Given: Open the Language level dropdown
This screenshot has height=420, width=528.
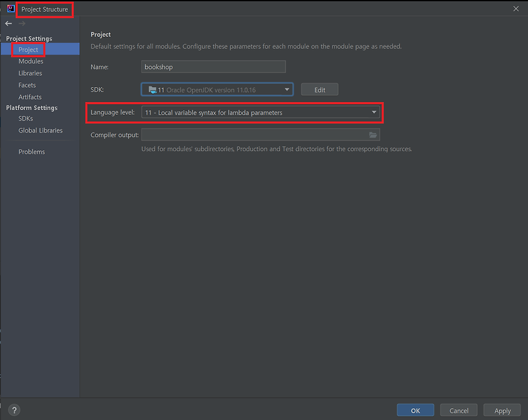Looking at the screenshot, I should pyautogui.click(x=374, y=111).
